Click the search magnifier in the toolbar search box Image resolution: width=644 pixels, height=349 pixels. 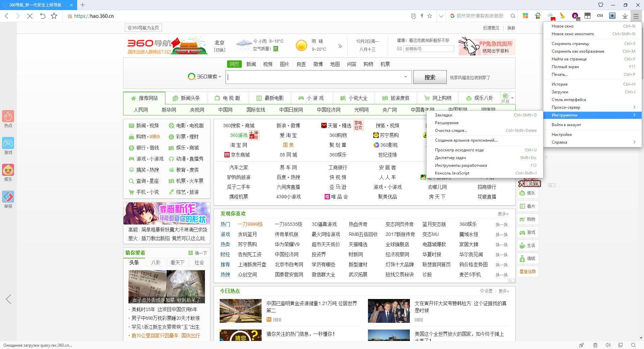[513, 16]
